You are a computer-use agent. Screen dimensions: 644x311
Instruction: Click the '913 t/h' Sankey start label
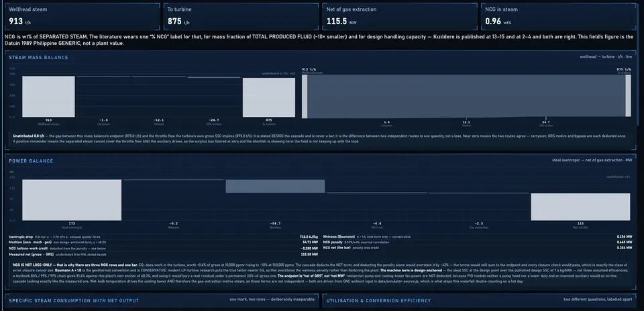click(x=309, y=69)
